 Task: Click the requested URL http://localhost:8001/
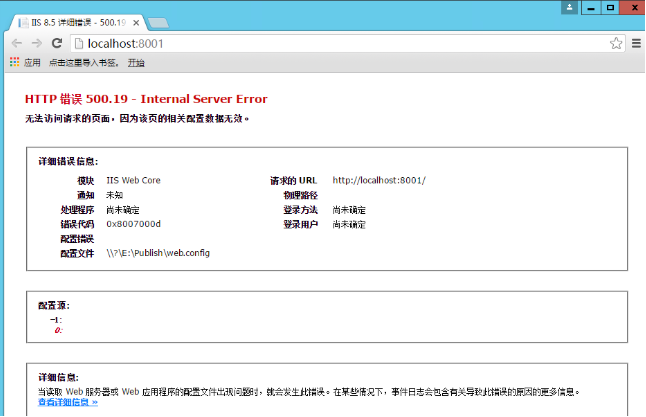point(379,180)
